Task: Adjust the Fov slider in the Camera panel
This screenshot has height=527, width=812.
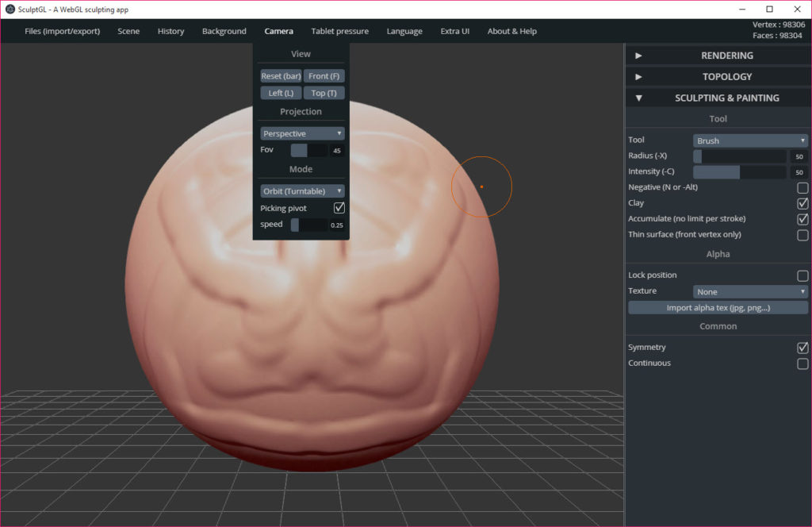Action: pos(313,150)
